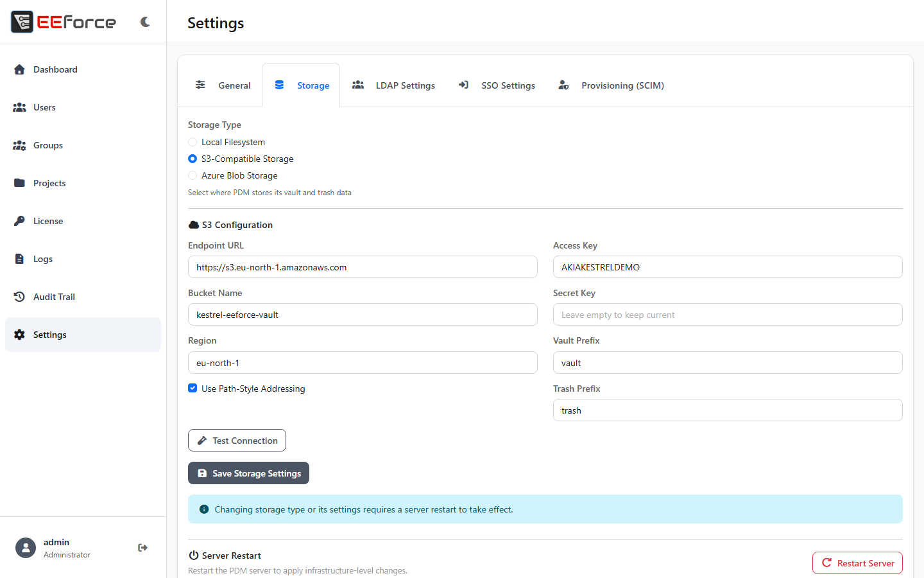Select Local Filesystem storage type
The height and width of the screenshot is (578, 924).
(x=193, y=142)
